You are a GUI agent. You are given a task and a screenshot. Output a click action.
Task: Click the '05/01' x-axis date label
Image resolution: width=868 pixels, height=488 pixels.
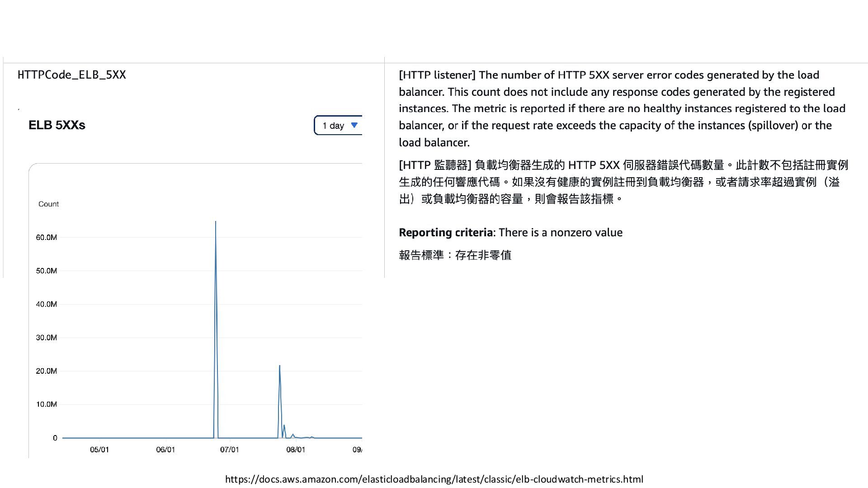pos(99,450)
